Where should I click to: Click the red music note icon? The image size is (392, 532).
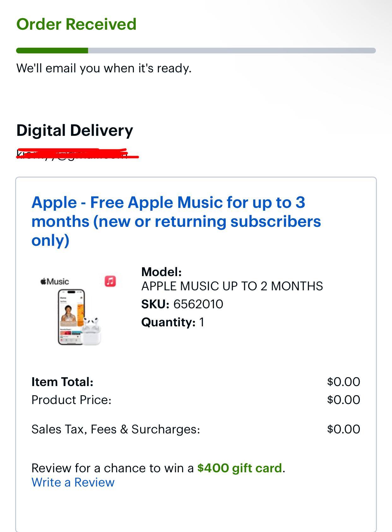(110, 281)
